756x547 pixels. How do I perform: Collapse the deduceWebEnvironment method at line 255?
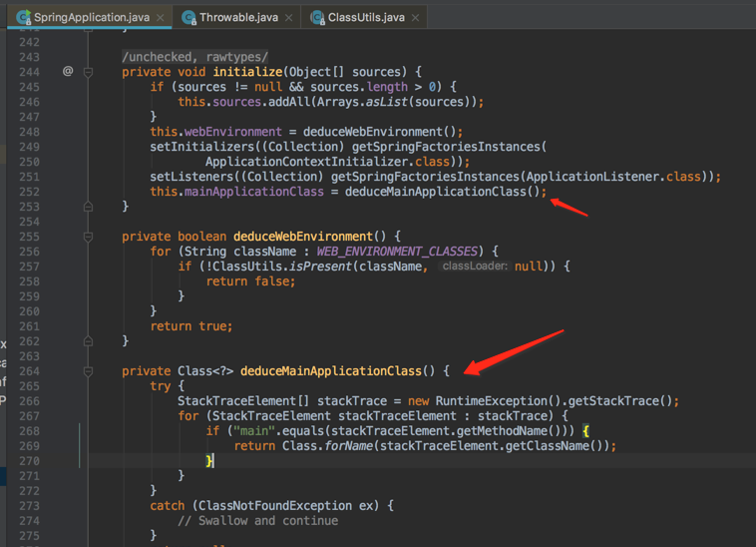(x=88, y=237)
